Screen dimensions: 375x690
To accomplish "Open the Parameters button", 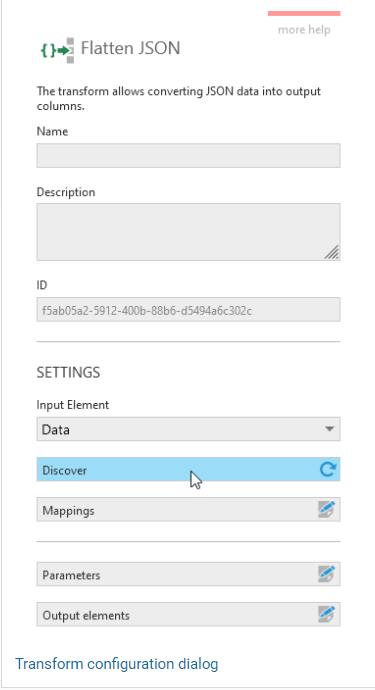I will point(188,574).
